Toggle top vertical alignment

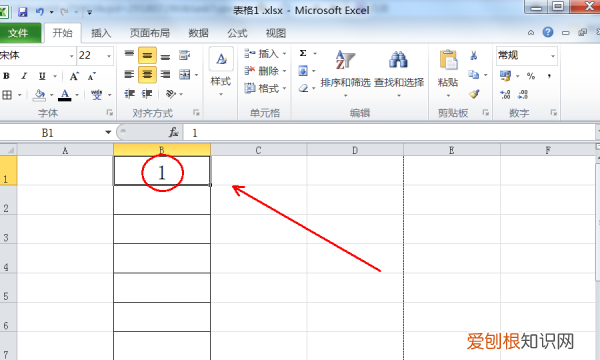click(x=129, y=55)
